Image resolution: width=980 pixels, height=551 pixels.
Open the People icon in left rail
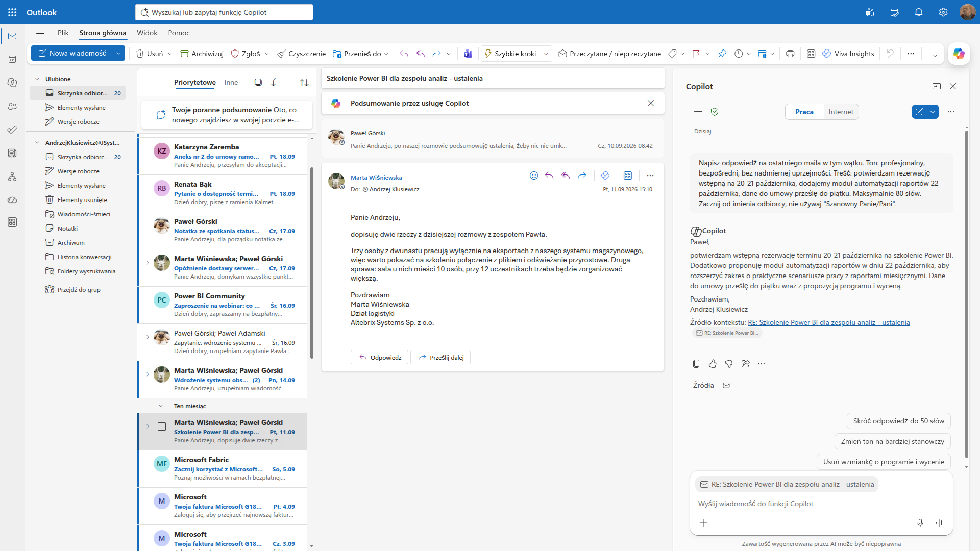12,106
